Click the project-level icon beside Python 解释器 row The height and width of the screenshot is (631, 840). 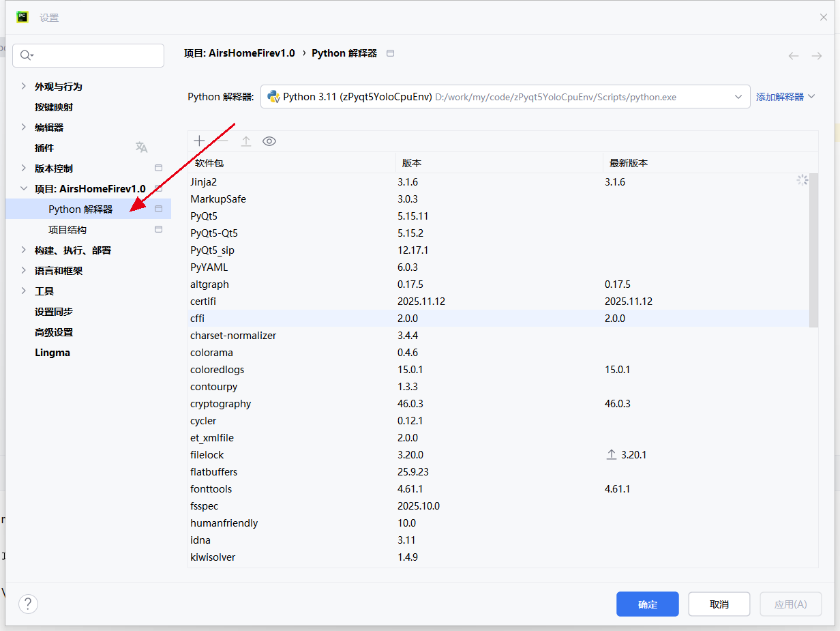click(159, 209)
